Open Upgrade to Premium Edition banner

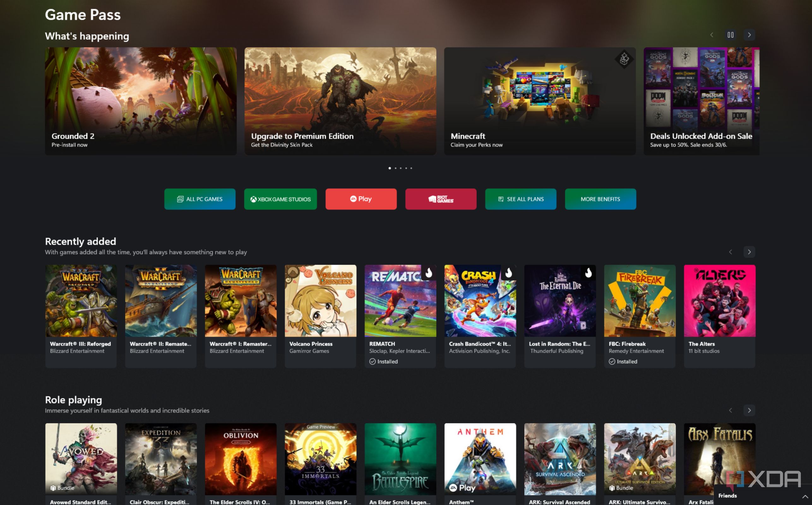click(340, 101)
